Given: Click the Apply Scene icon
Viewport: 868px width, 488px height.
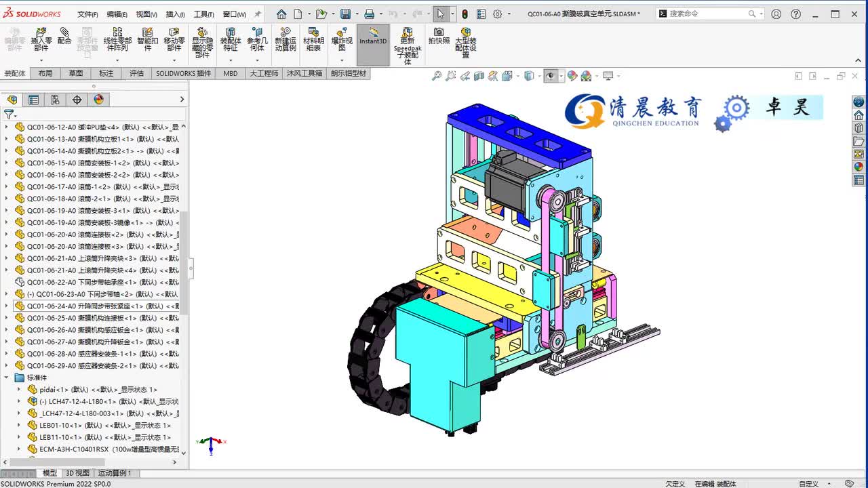Looking at the screenshot, I should click(586, 76).
